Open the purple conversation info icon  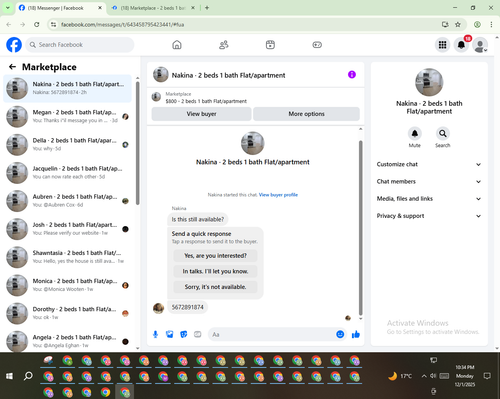[352, 75]
